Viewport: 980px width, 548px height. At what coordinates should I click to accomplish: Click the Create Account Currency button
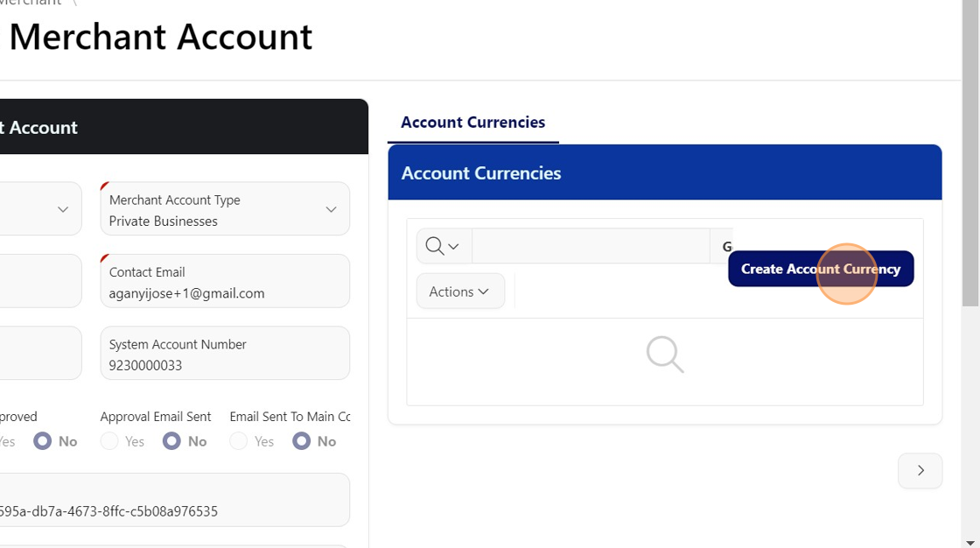point(821,269)
